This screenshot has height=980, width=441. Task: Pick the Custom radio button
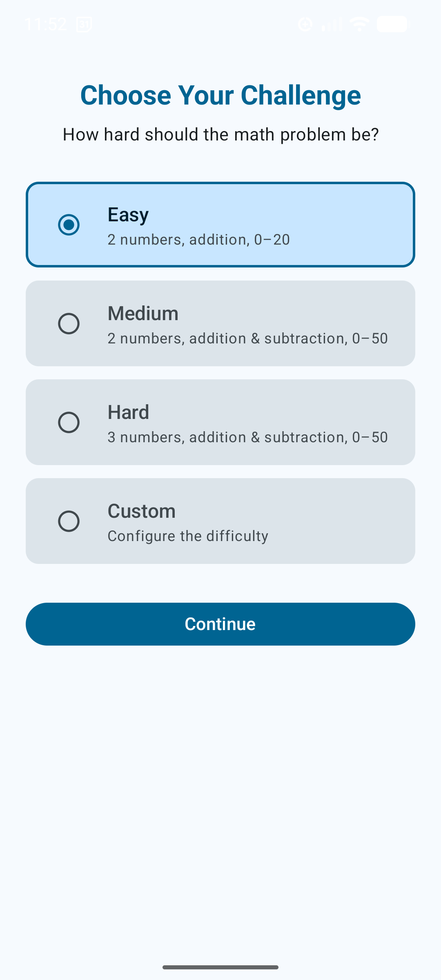click(x=69, y=521)
